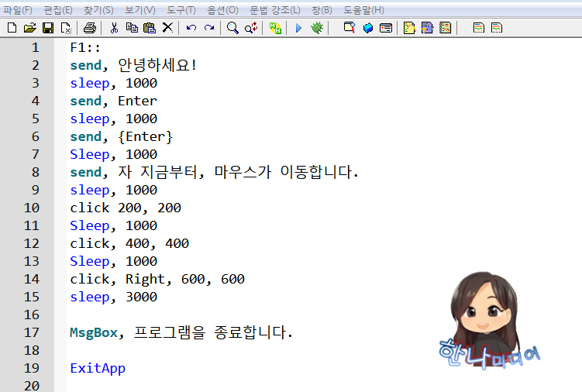Start debugging with the green bug icon
The width and height of the screenshot is (582, 392).
pyautogui.click(x=317, y=28)
